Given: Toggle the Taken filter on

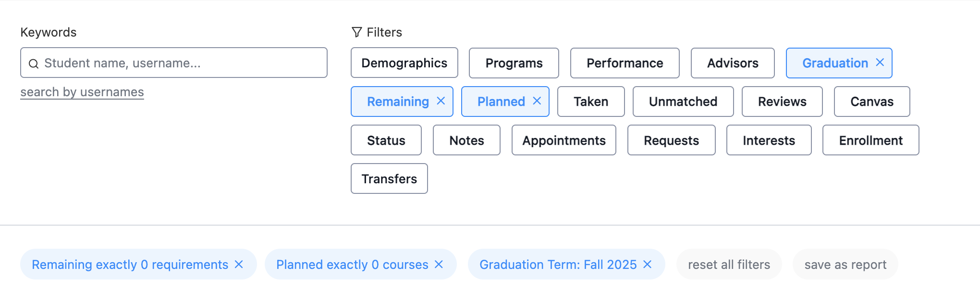Looking at the screenshot, I should click(x=590, y=102).
